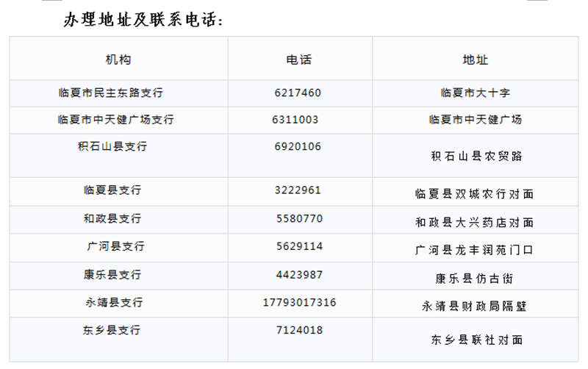Click the address 广河县龙丰润苑门口
The height and width of the screenshot is (369, 588).
coord(474,250)
